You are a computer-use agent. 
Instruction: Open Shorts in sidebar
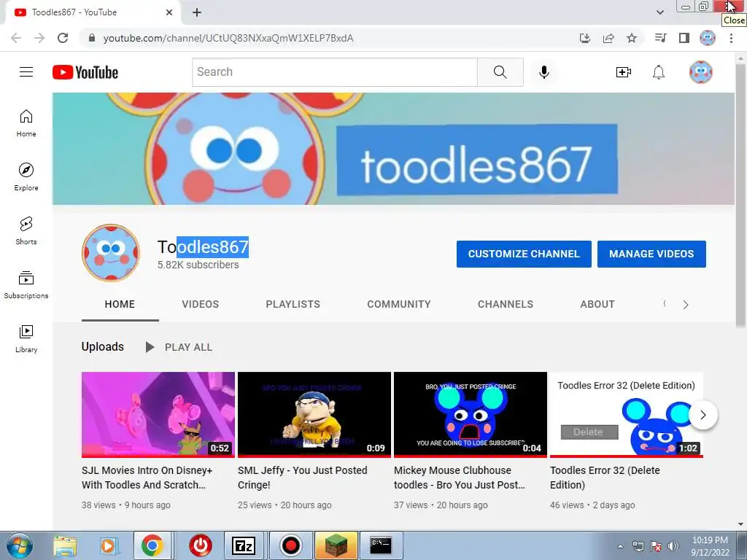point(26,230)
